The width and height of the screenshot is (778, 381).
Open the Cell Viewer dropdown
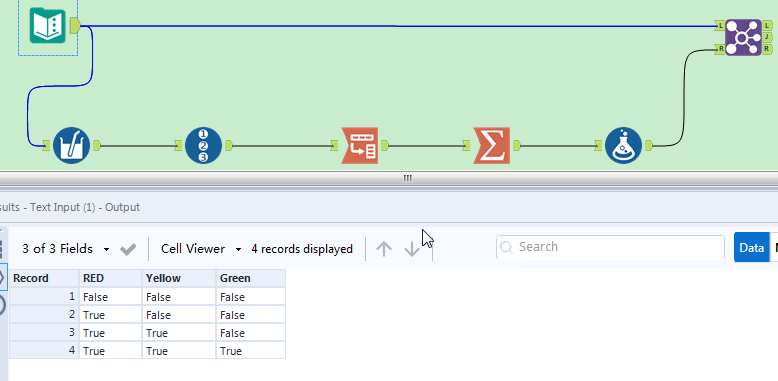201,249
